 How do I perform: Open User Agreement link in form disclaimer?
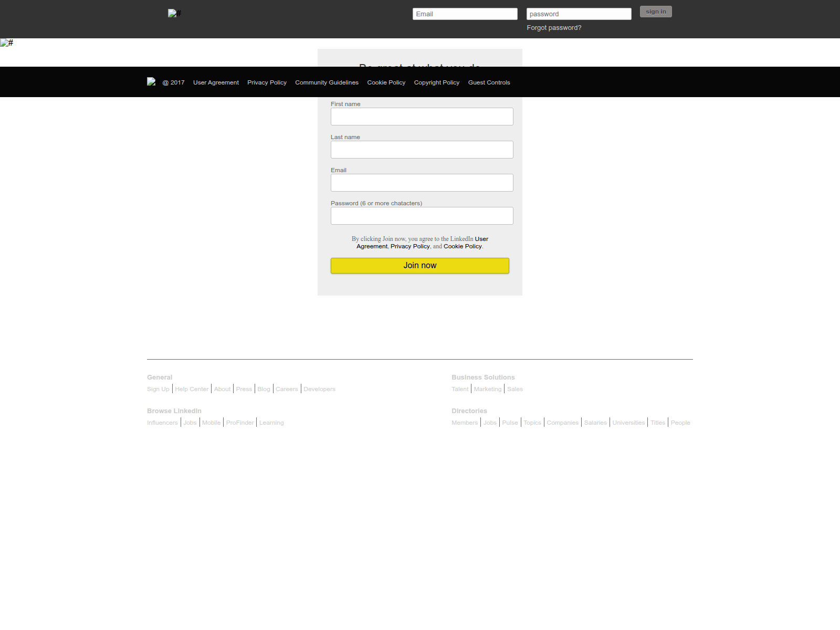click(x=481, y=239)
